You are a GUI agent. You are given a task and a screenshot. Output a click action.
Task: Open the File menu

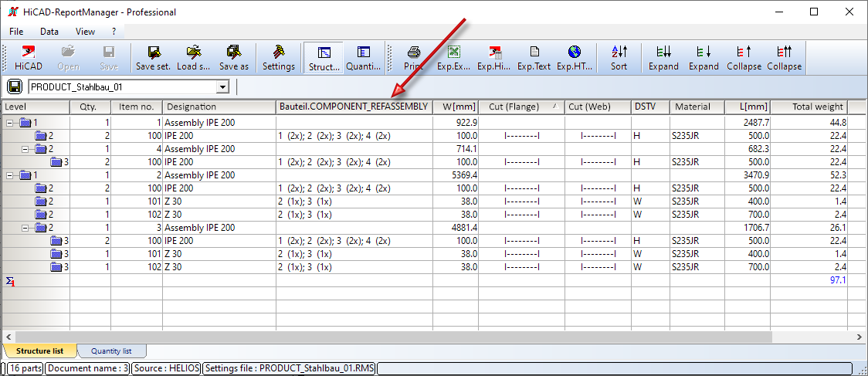[16, 32]
